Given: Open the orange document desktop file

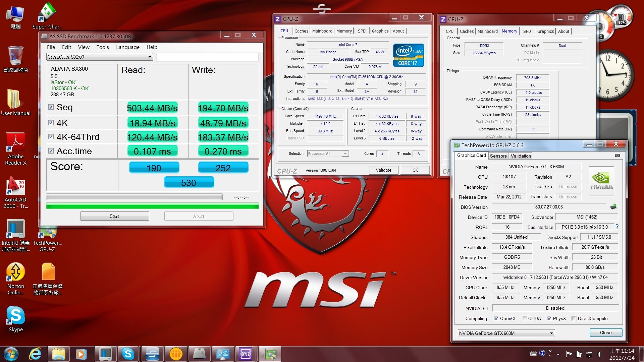Looking at the screenshot, I should pos(48,279).
